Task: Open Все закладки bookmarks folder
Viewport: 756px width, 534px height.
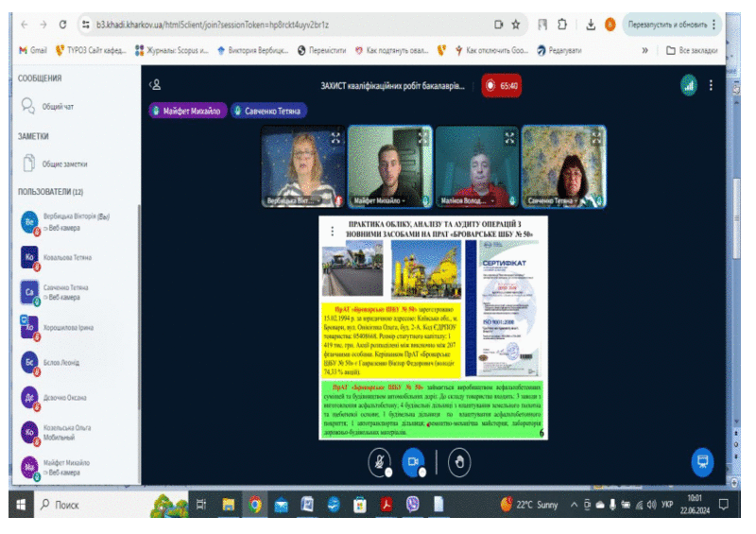Action: 692,50
